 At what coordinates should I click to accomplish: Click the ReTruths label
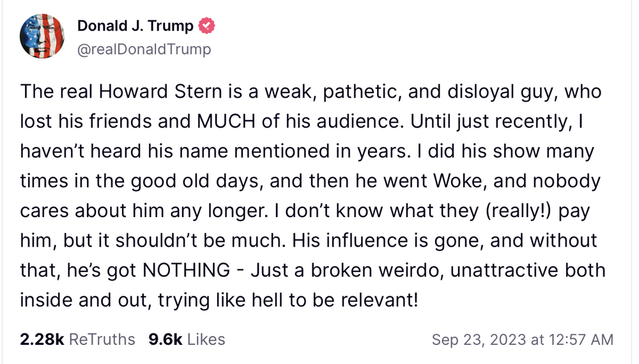point(102,339)
